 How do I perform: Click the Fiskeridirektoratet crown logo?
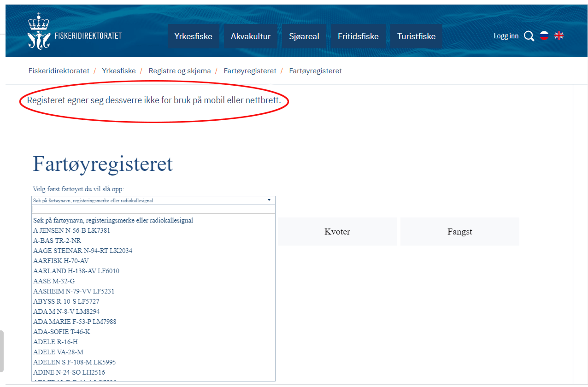coord(38,31)
